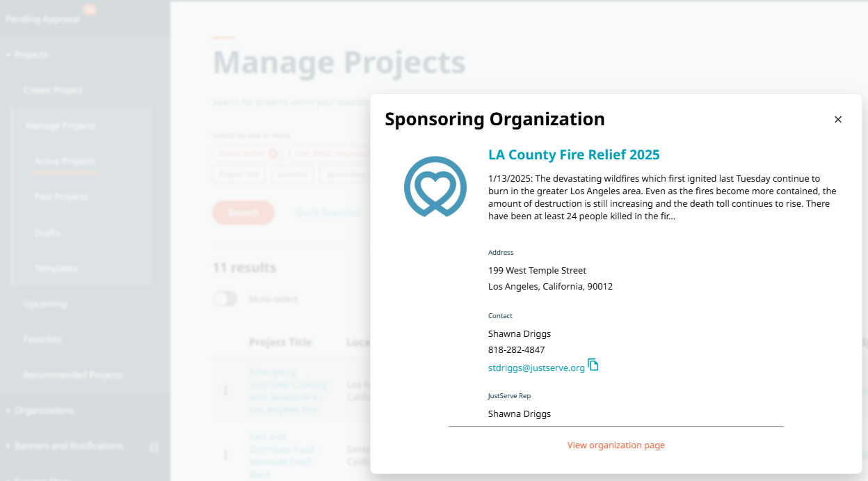Expand the Banners and Notifications section
868x481 pixels.
click(8, 446)
